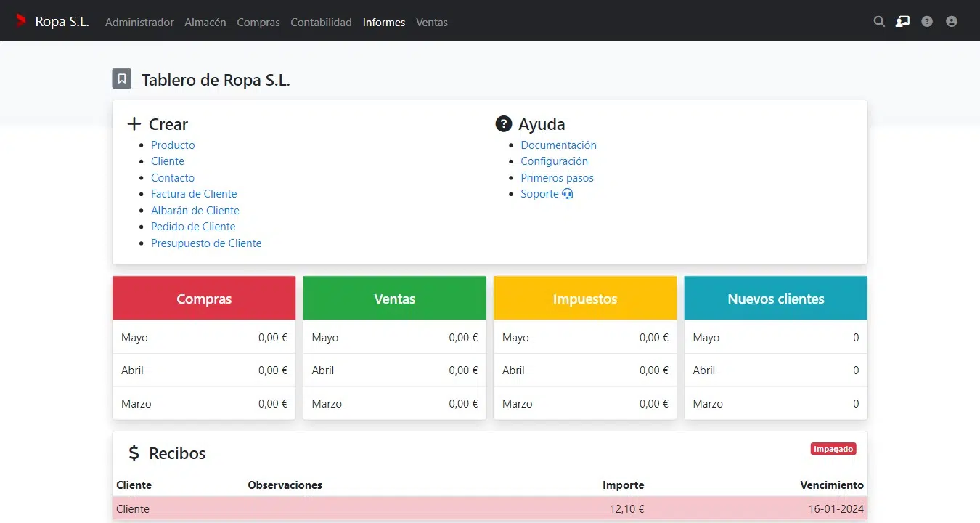Click the red Ropa S.L. logo icon
The image size is (980, 523).
21,21
